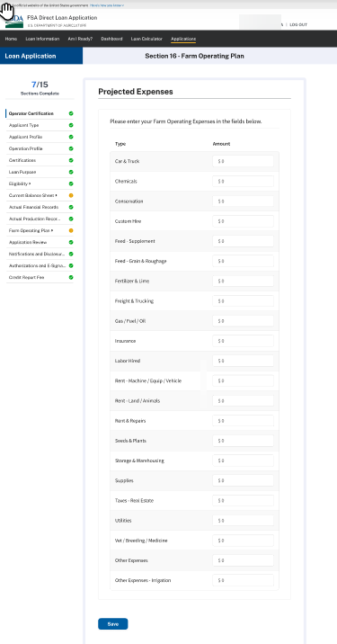
Task: Click the USDA logo icon
Action: click(14, 21)
